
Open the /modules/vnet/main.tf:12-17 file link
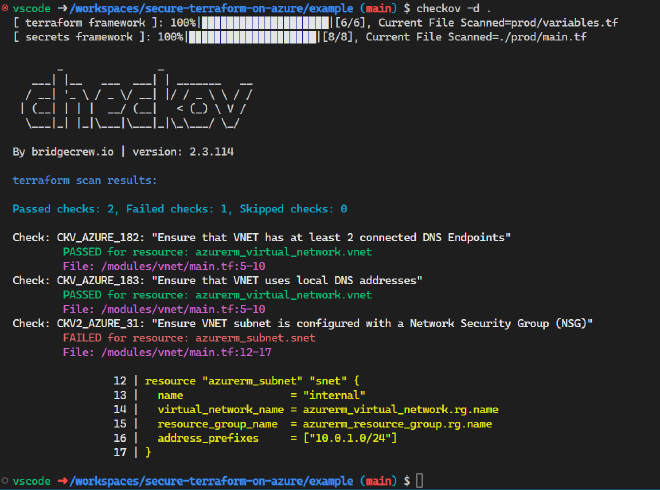pyautogui.click(x=138, y=352)
